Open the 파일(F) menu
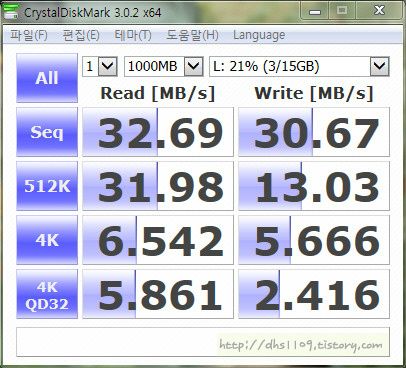The height and width of the screenshot is (368, 406). tap(29, 35)
